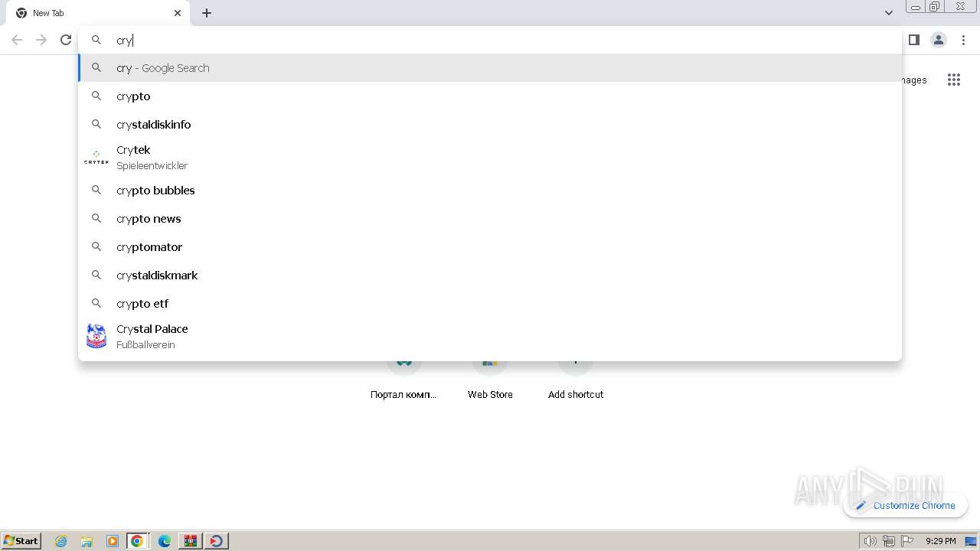Click search icon beside 'crypto bubbles'

click(x=96, y=191)
